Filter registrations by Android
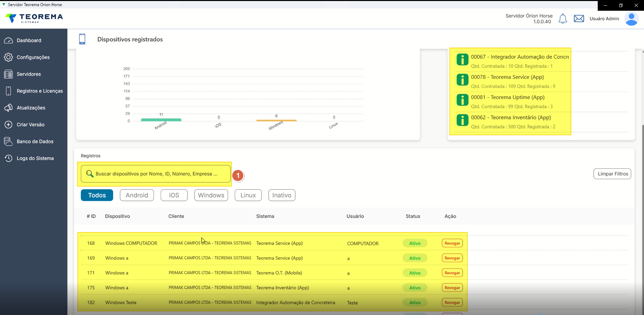 point(137,195)
